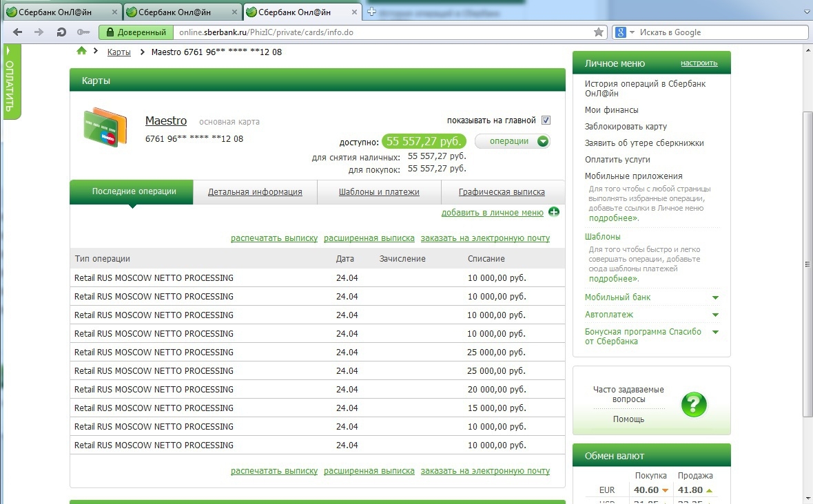Open the Google search engine selector icon
The image size is (813, 504).
[x=624, y=32]
